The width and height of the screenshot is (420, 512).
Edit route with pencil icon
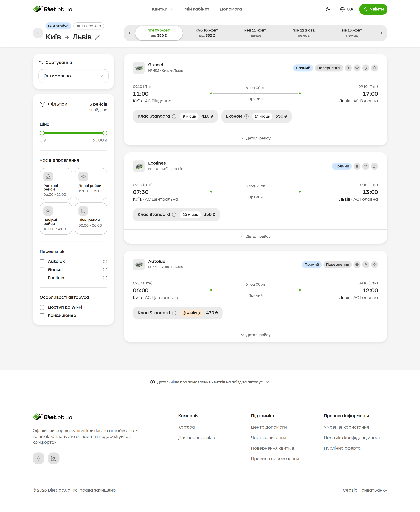[97, 37]
